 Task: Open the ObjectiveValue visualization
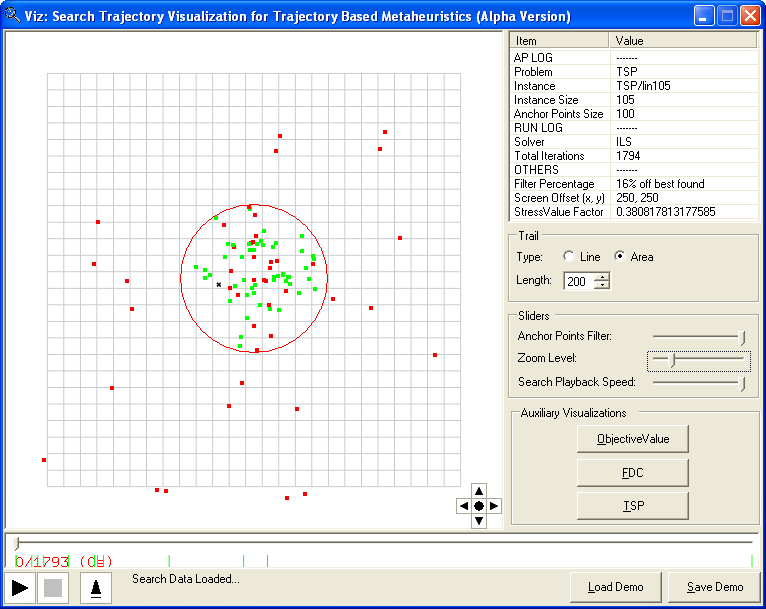click(633, 439)
